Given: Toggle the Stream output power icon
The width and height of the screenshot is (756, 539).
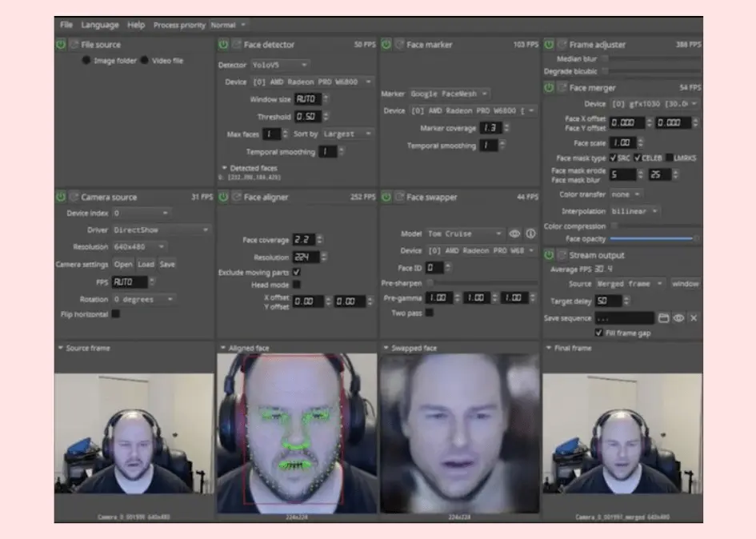Looking at the screenshot, I should coord(549,255).
